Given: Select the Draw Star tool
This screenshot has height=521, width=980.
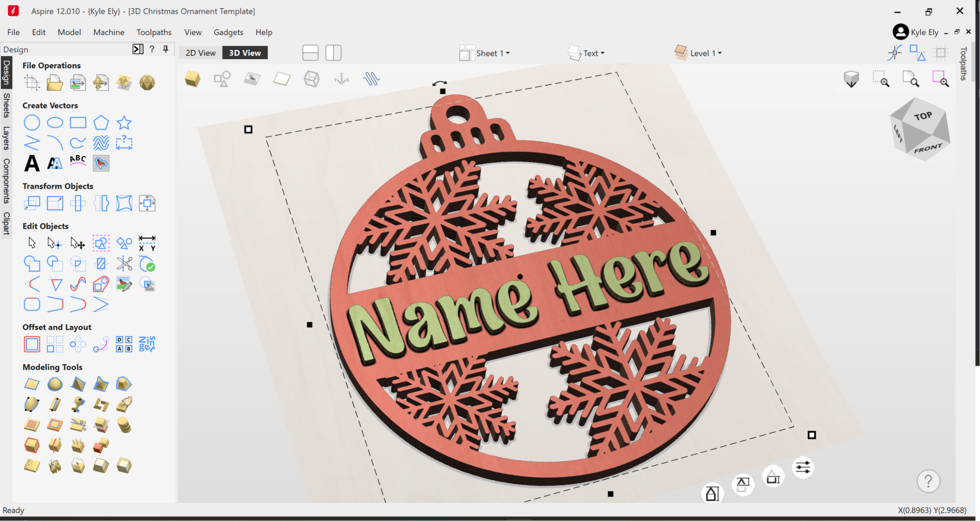Looking at the screenshot, I should tap(124, 123).
